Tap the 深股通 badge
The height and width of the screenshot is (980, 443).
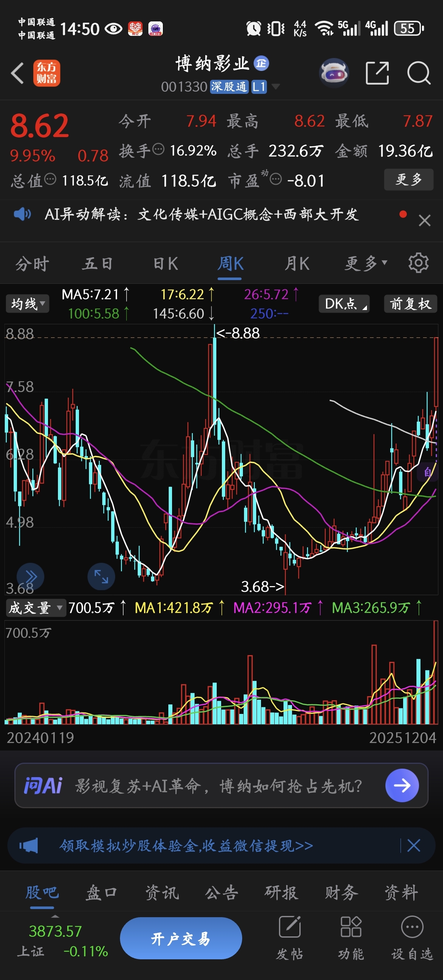230,87
